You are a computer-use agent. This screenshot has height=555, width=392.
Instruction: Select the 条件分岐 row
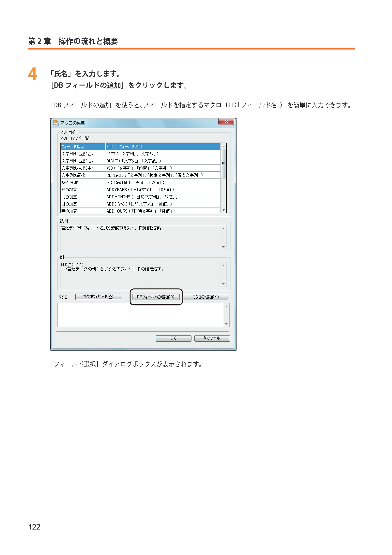[x=140, y=183]
